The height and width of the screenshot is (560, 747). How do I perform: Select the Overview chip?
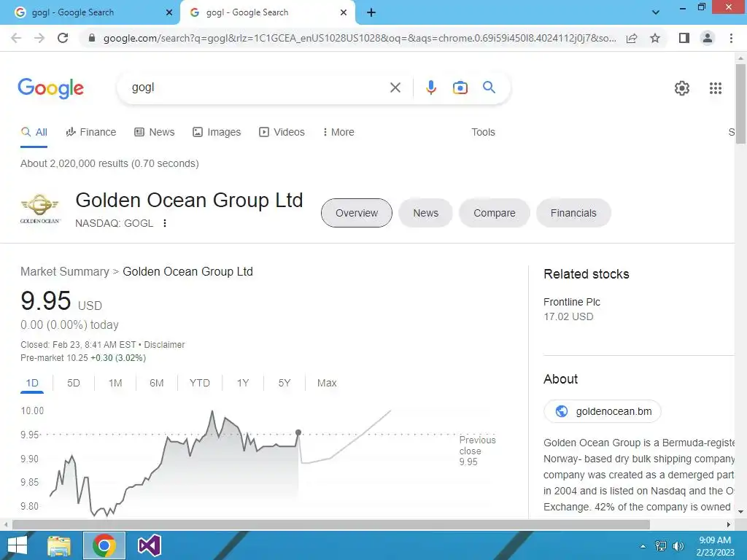(x=356, y=213)
